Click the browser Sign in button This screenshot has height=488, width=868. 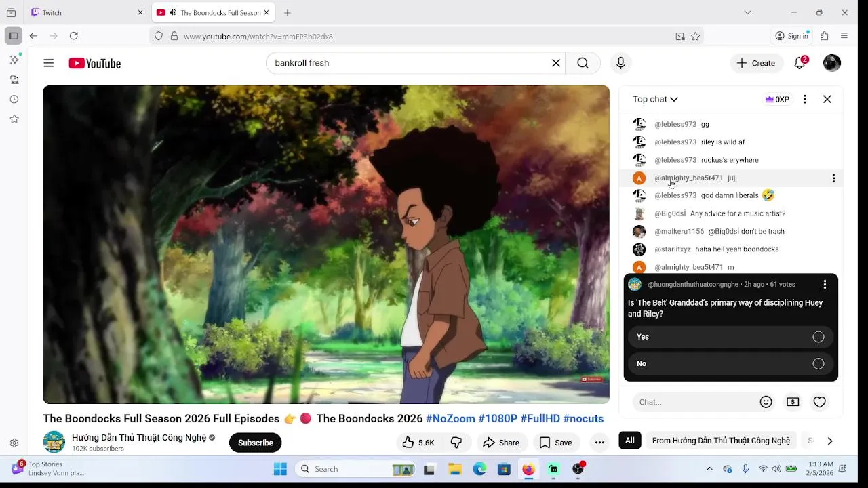792,36
